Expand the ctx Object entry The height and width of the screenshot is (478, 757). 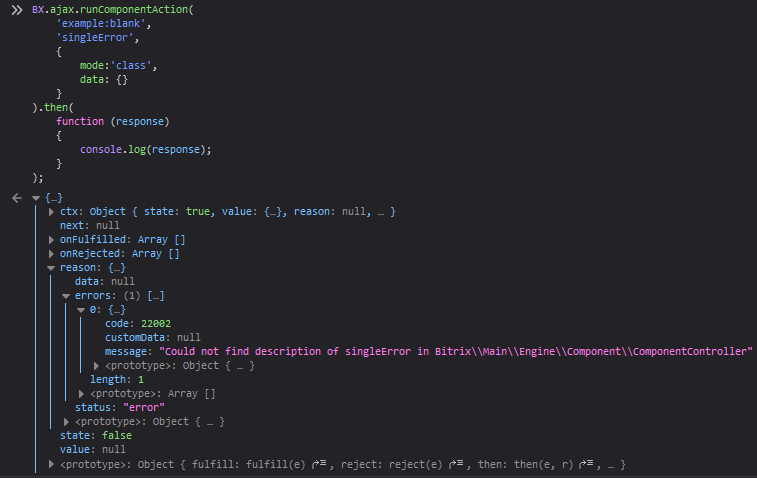click(x=51, y=212)
